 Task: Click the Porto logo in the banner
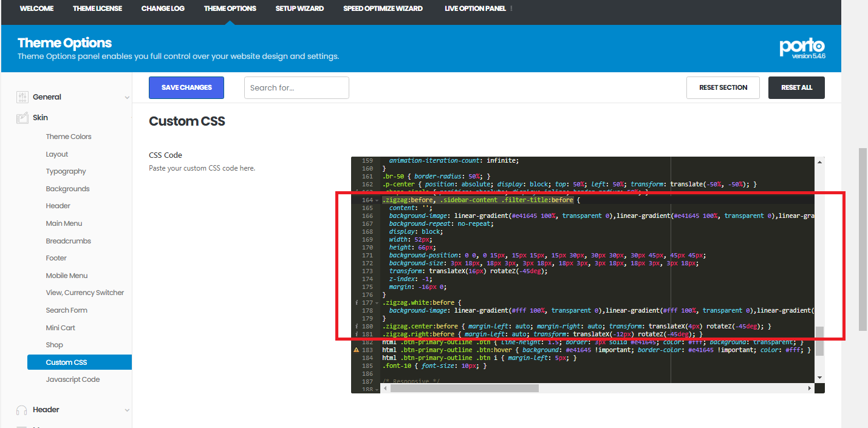coord(802,47)
